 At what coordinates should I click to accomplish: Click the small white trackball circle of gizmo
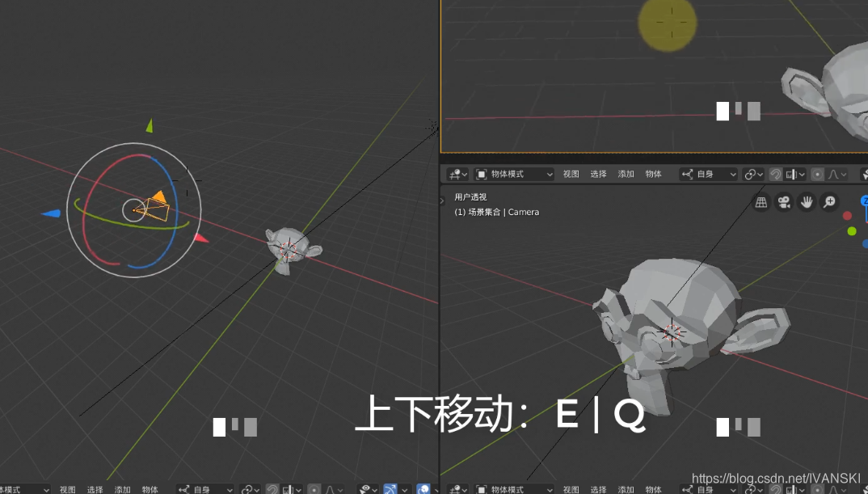(x=133, y=210)
